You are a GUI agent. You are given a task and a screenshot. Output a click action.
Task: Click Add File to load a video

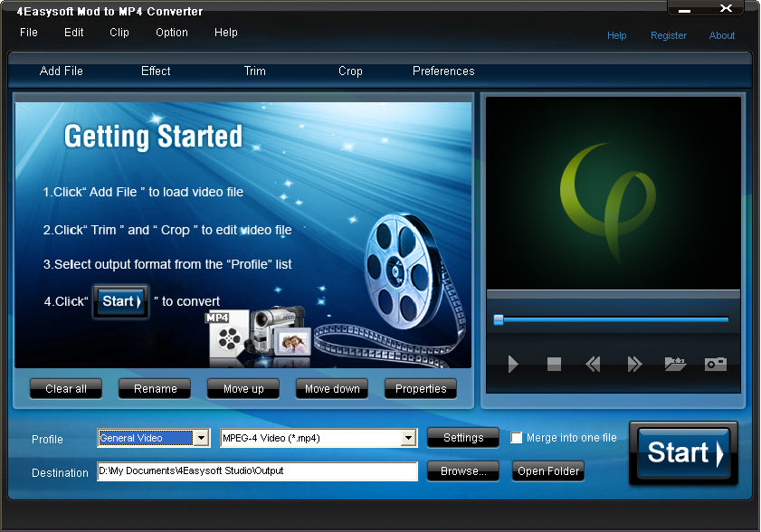pyautogui.click(x=61, y=71)
